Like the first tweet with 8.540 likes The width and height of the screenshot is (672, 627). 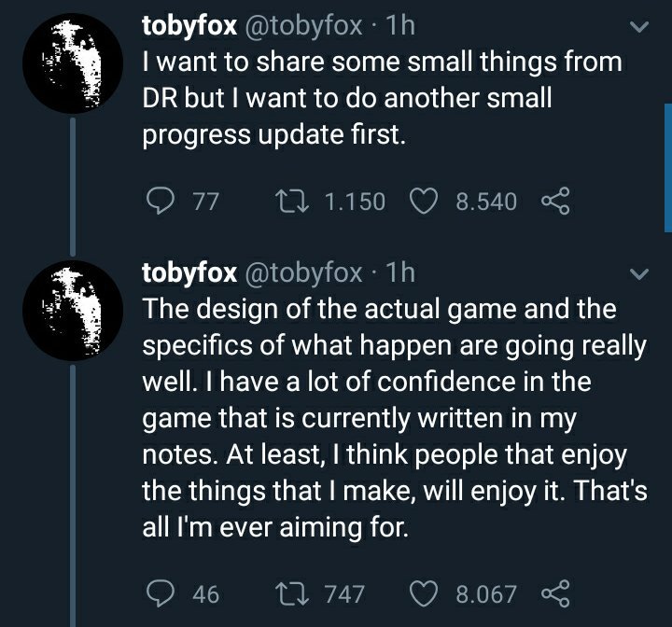pos(424,201)
